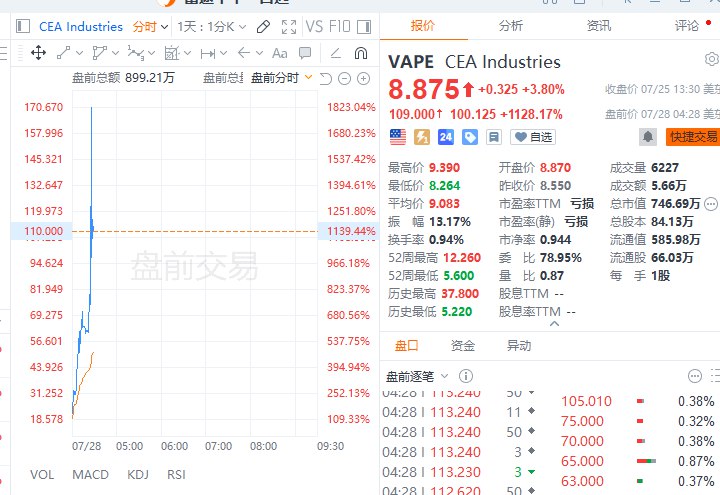
Task: Show the VOL indicator
Action: [42, 474]
